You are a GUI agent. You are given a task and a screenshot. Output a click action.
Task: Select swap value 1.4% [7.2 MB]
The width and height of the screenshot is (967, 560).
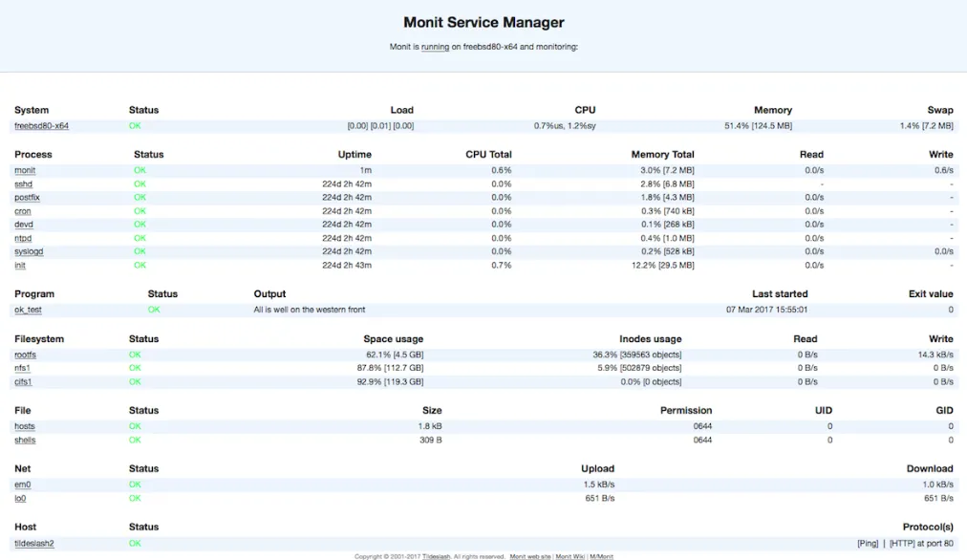926,126
